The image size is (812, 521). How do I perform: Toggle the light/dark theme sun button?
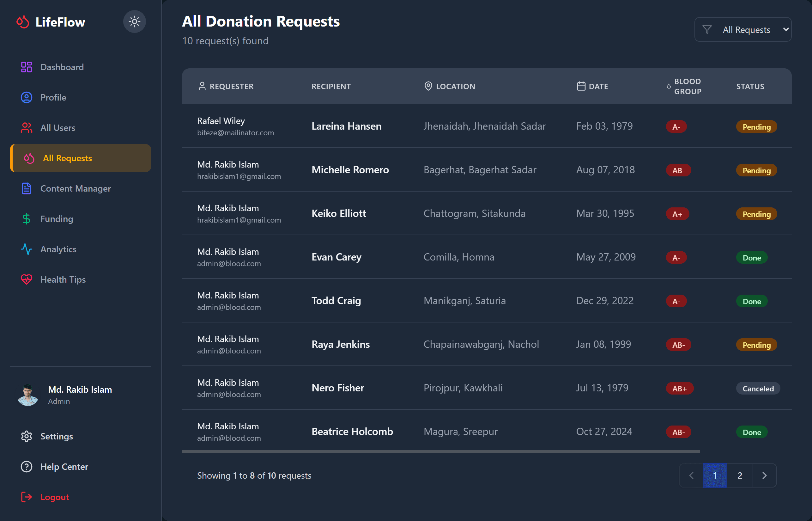[134, 21]
